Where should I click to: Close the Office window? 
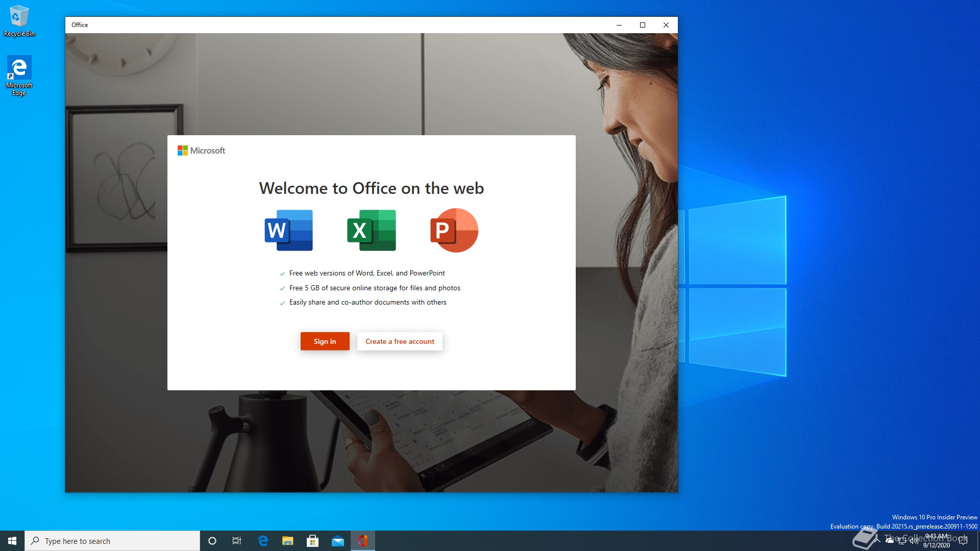tap(666, 25)
